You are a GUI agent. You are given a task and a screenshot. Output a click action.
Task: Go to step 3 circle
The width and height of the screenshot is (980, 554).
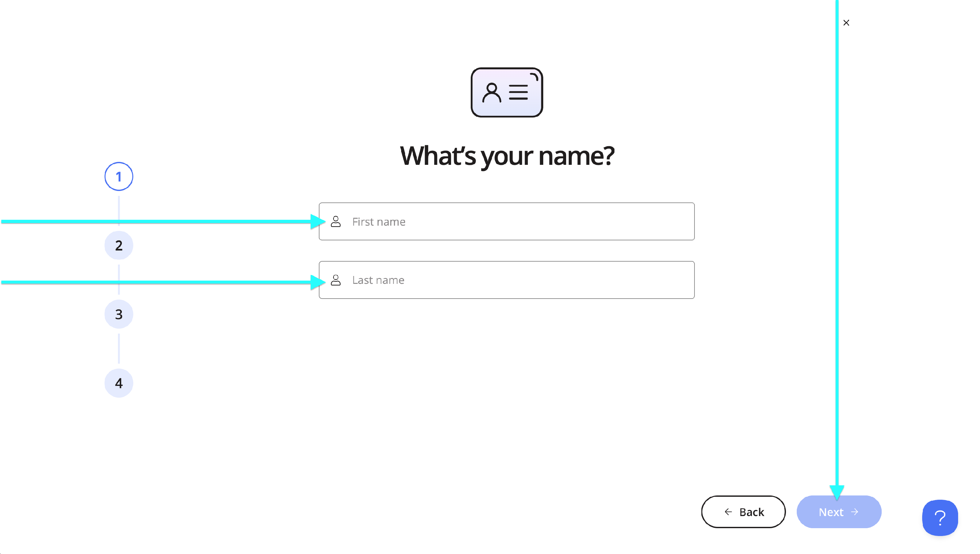[x=119, y=315]
